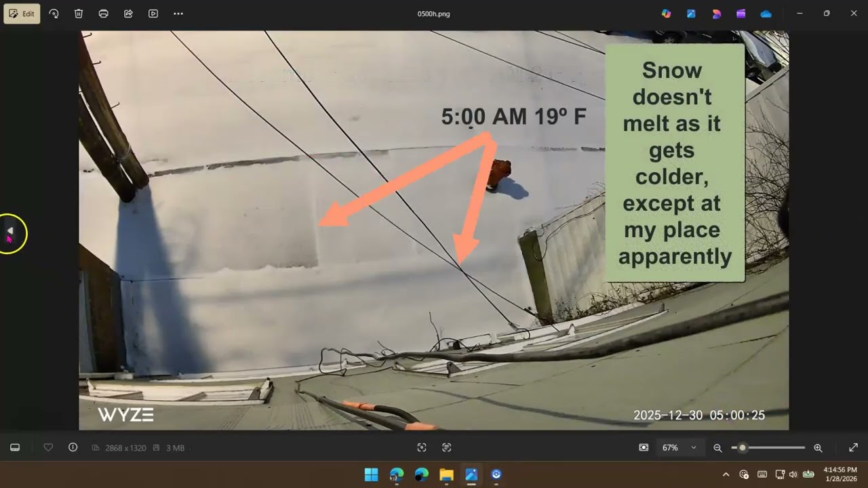This screenshot has width=868, height=488.
Task: Toggle the heart favorite on this photo
Action: click(x=48, y=447)
